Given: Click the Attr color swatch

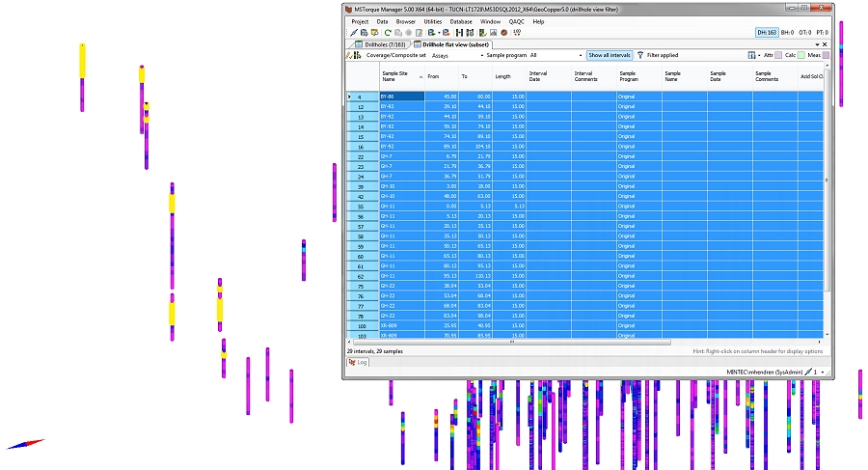Looking at the screenshot, I should 779,56.
